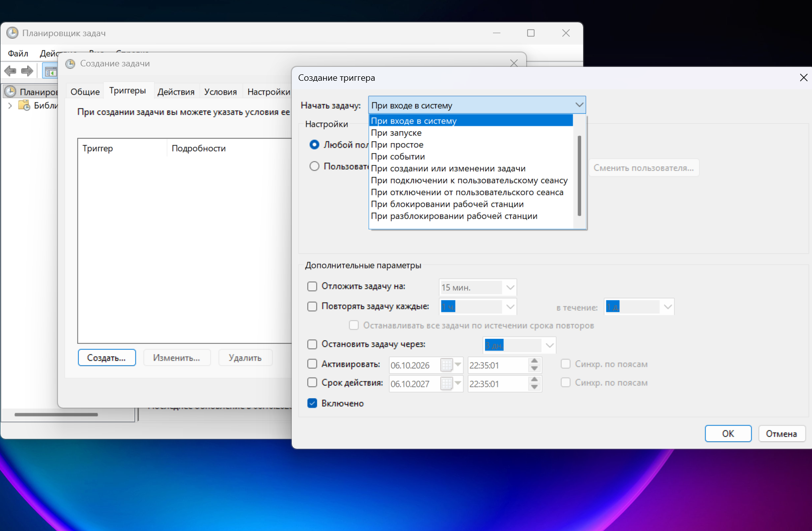The width and height of the screenshot is (812, 531).
Task: Choose При запуске from trigger list
Action: (x=471, y=133)
